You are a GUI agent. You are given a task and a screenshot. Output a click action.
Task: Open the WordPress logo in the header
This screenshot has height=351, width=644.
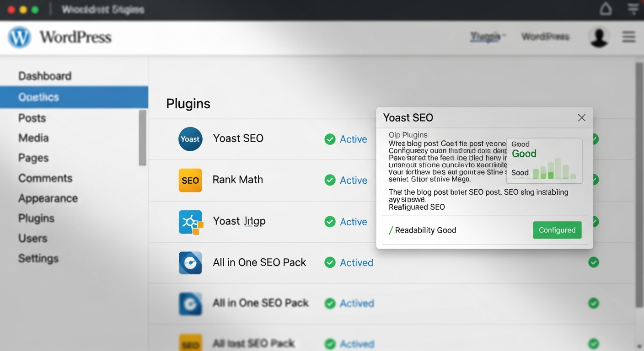pos(19,37)
